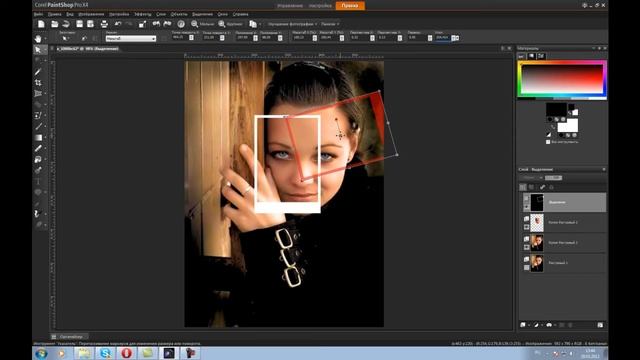Switch to the 'Настройка' workspace tab

point(320,6)
